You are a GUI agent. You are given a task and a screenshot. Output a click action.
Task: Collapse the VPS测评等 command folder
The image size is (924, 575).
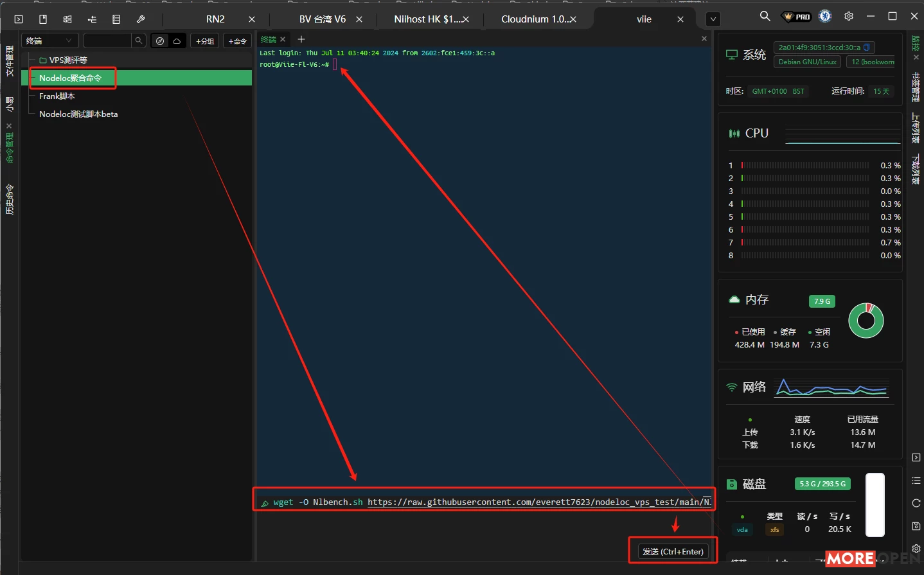(59, 60)
